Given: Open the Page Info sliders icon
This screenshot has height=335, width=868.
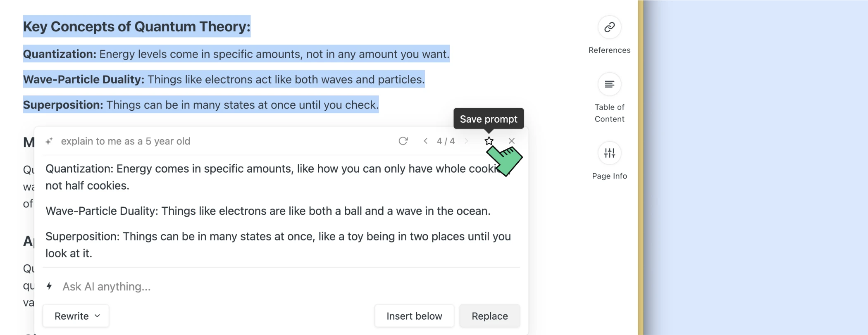Looking at the screenshot, I should point(609,153).
